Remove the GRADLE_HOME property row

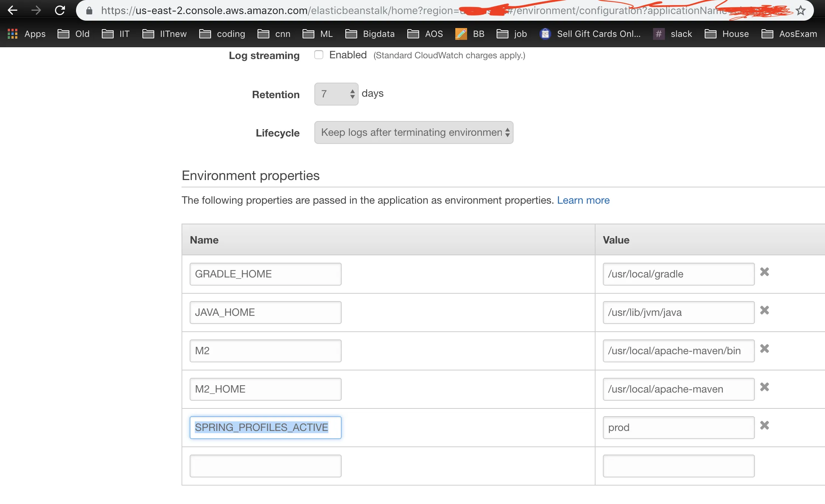tap(764, 272)
